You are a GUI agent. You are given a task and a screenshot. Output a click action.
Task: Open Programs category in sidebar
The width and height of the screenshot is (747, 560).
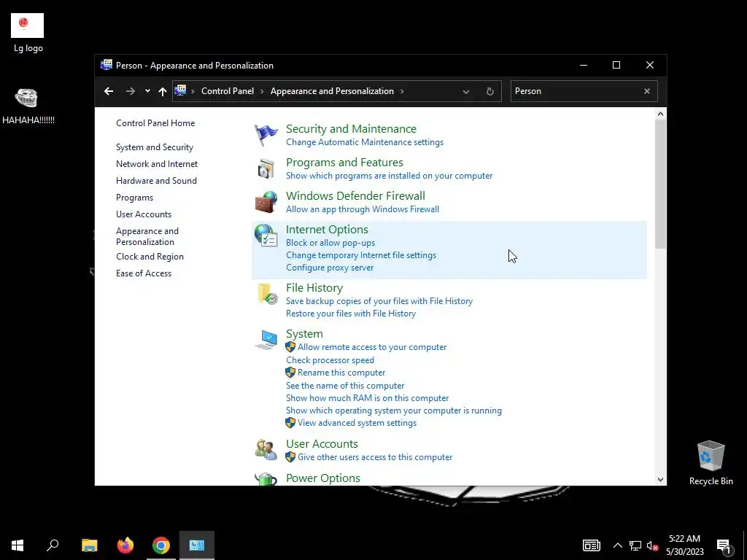(134, 197)
